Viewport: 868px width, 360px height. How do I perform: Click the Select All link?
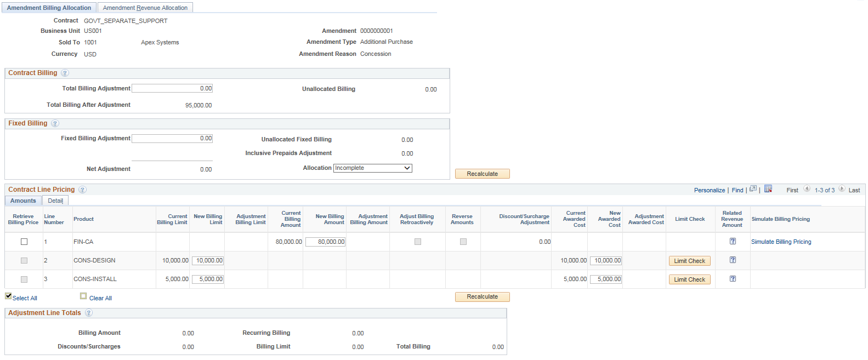coord(25,298)
